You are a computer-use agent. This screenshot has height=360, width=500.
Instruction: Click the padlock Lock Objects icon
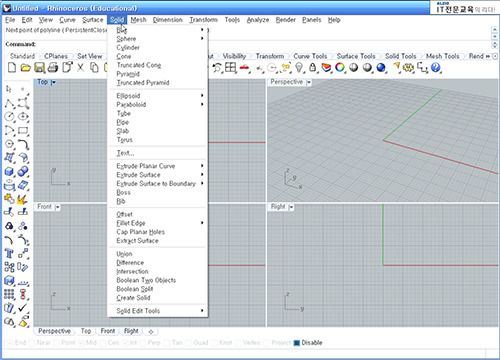pyautogui.click(x=312, y=68)
